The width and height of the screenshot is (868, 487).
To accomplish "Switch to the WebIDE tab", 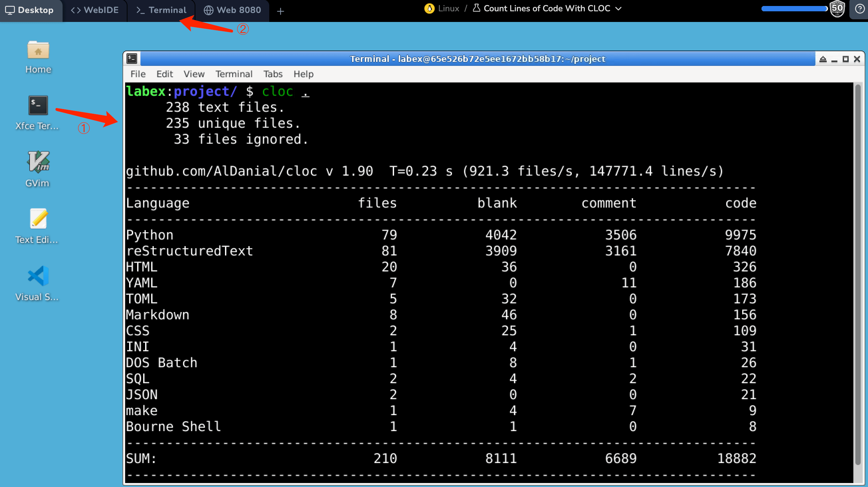I will point(95,10).
